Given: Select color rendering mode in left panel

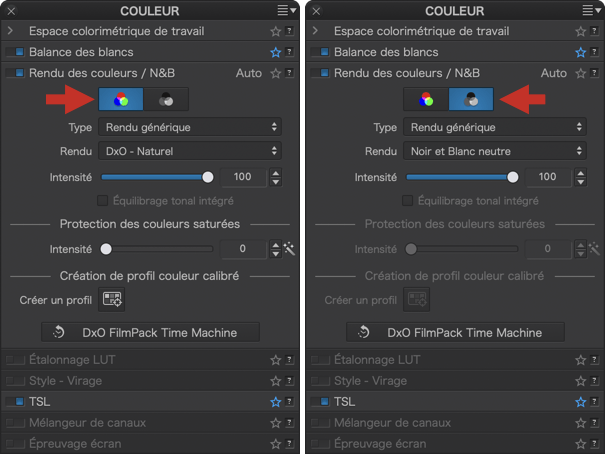Looking at the screenshot, I should pyautogui.click(x=120, y=99).
